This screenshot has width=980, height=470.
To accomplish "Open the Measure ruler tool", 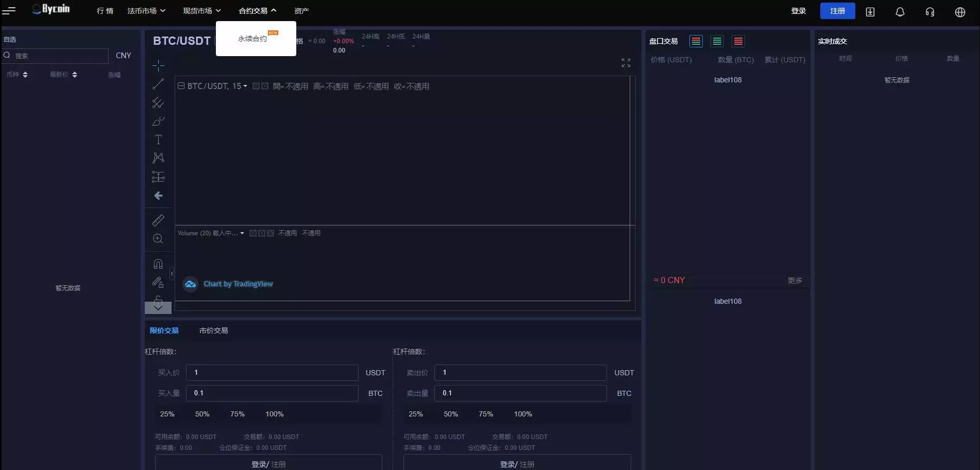I will pyautogui.click(x=158, y=220).
